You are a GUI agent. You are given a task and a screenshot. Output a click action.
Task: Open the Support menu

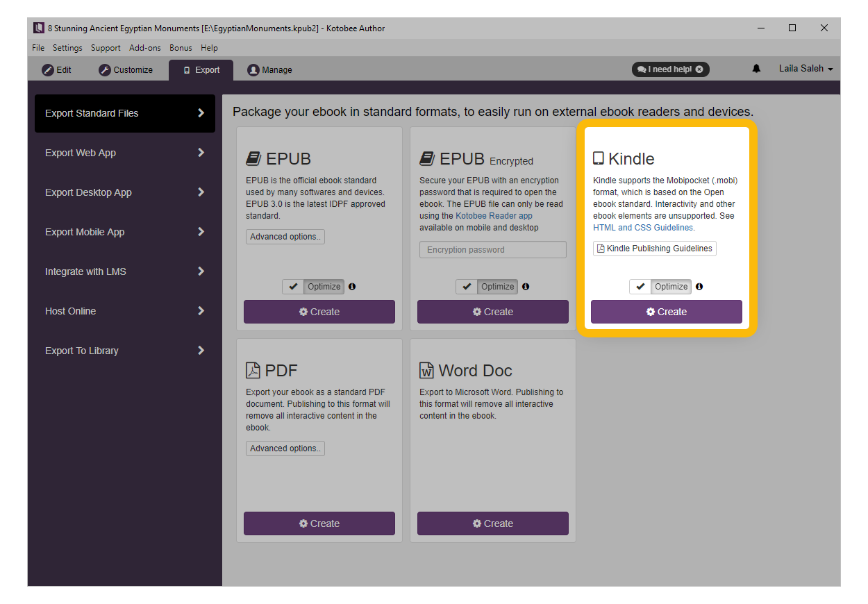[x=106, y=48]
